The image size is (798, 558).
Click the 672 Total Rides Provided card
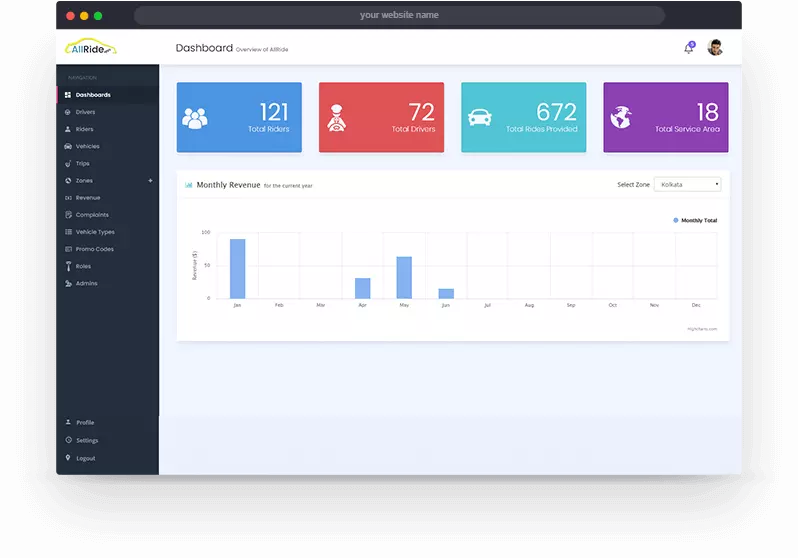(524, 117)
